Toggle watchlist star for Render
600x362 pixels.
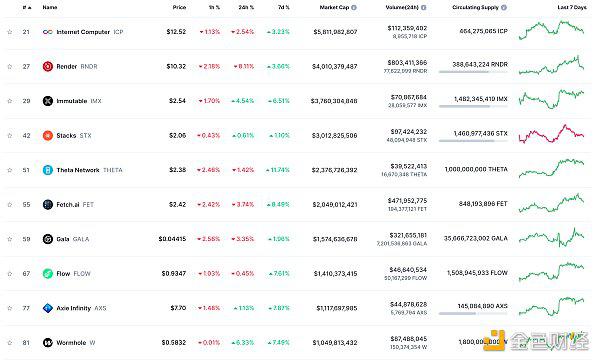[10, 67]
